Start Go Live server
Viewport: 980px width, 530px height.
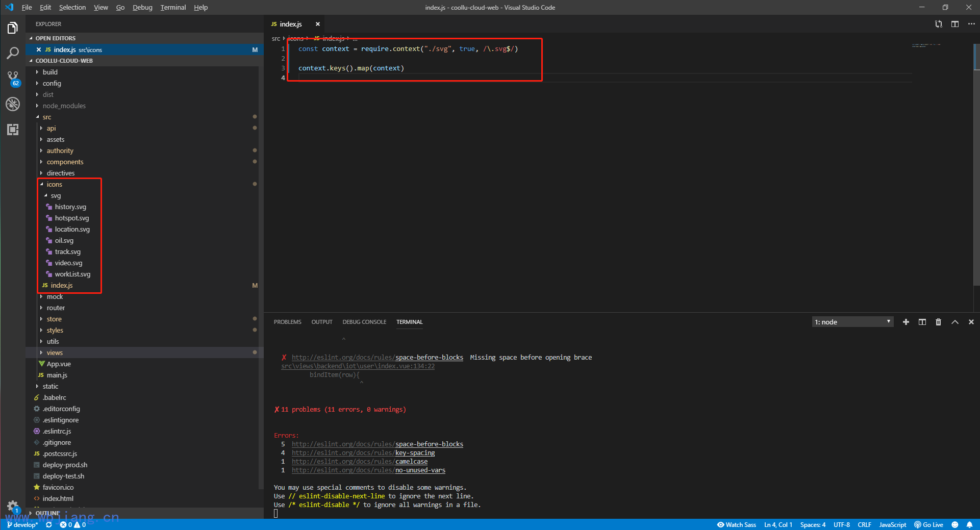pos(928,524)
